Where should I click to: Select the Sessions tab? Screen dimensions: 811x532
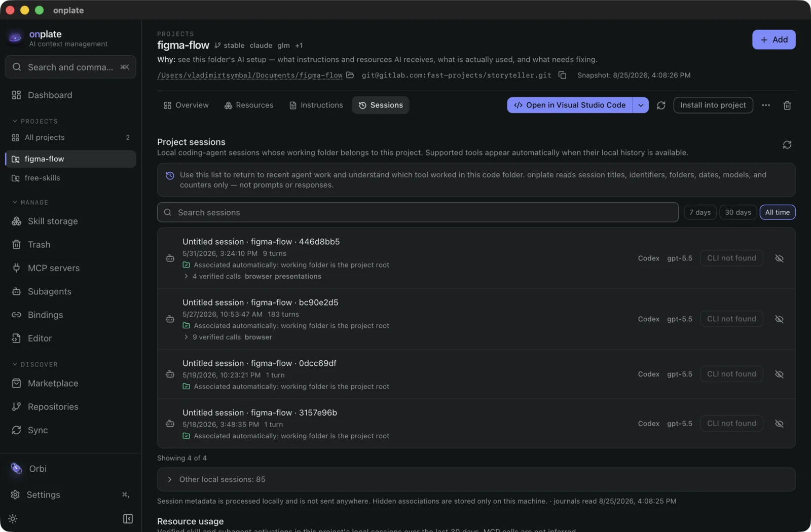(x=381, y=105)
